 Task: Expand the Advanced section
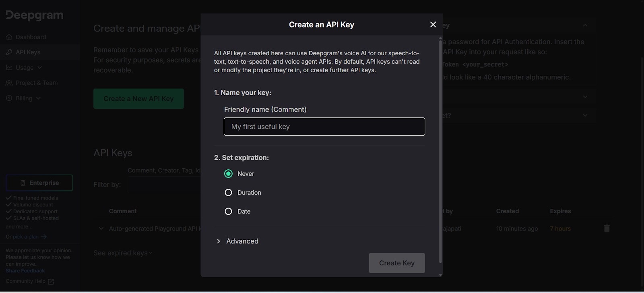coord(219,241)
